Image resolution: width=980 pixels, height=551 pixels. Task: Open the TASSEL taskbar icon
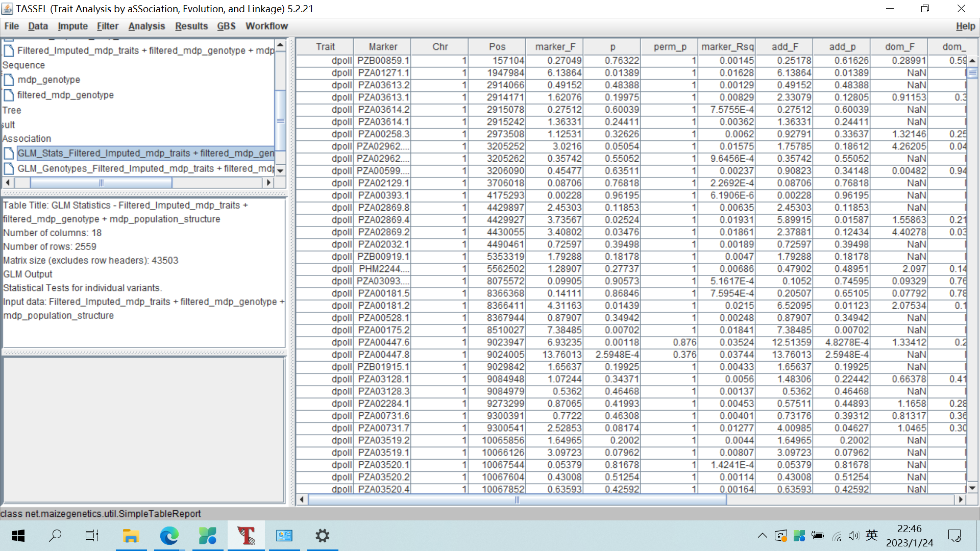246,536
